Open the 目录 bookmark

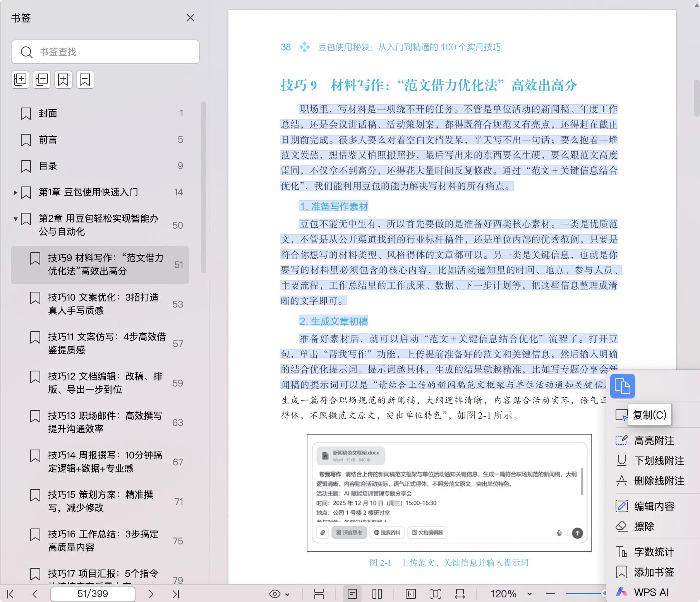[x=100, y=166]
